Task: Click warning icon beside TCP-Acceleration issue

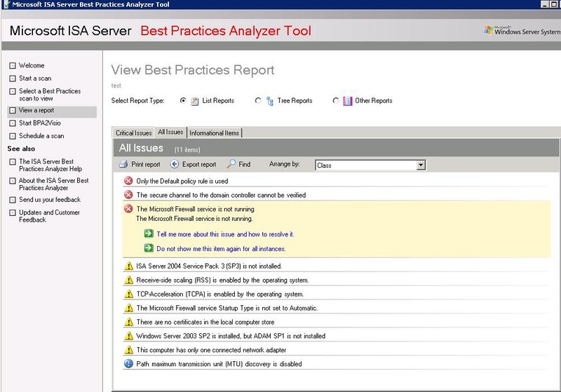Action: [128, 294]
